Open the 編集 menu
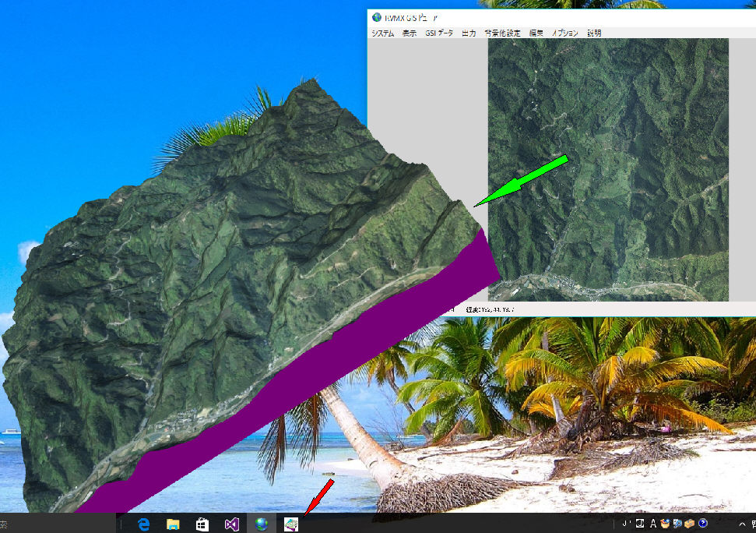 point(536,34)
